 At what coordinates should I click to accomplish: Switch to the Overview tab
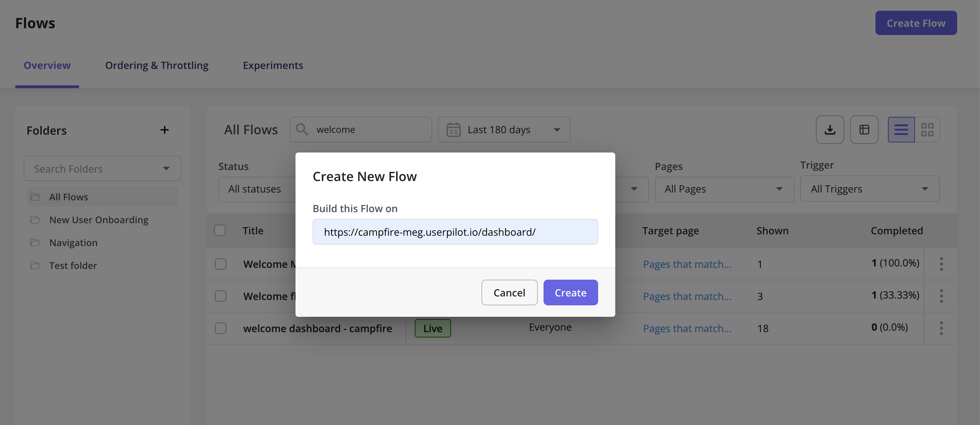(47, 65)
